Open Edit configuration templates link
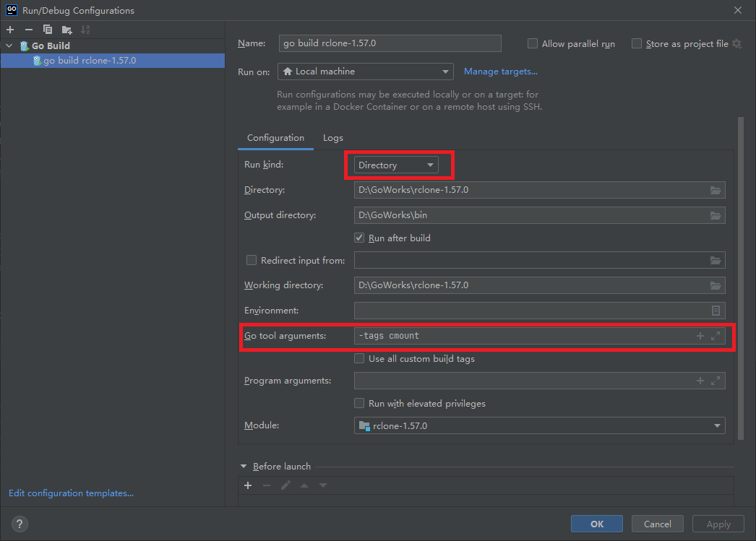756x541 pixels. coord(71,493)
